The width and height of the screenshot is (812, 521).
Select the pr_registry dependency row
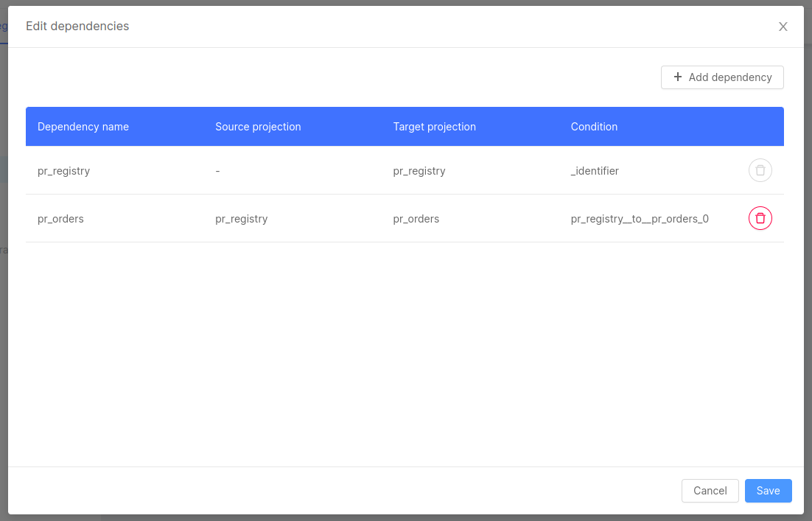(295, 170)
